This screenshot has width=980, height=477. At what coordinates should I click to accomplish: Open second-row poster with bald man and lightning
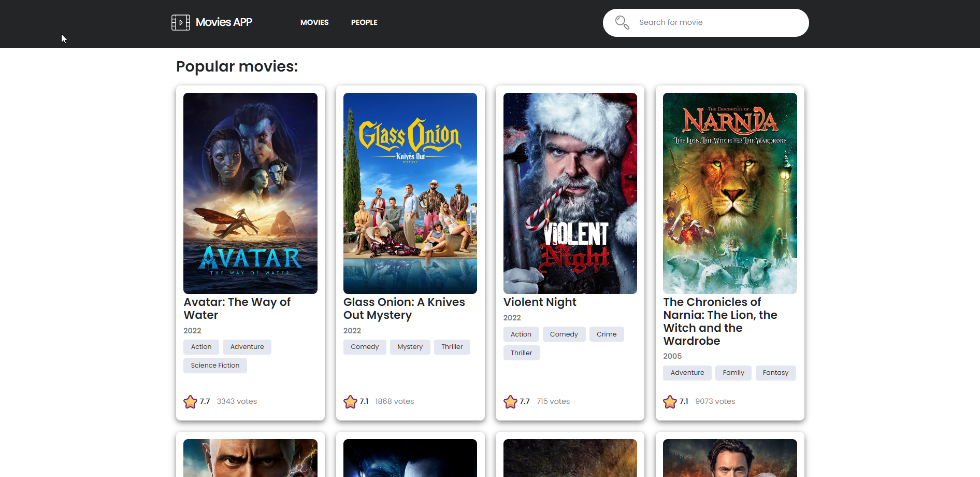coord(250,458)
